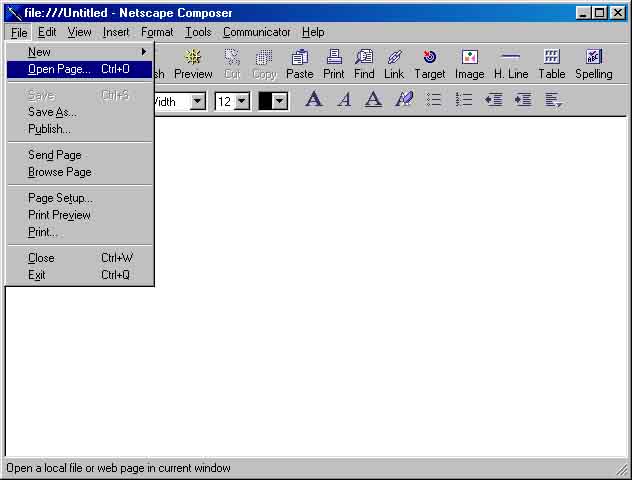Viewport: 632px width, 480px height.
Task: Click the Paste toolbar icon
Action: pos(299,64)
